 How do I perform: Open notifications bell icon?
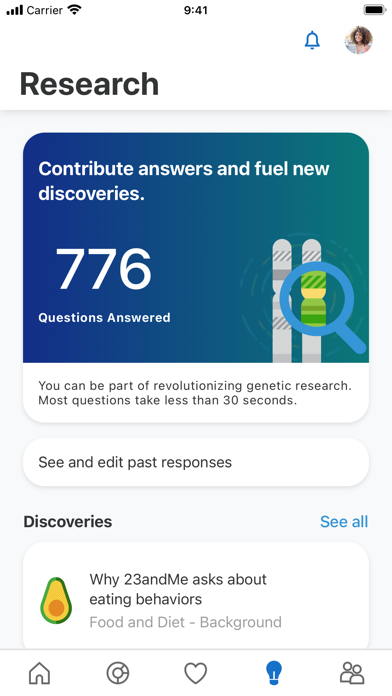[312, 40]
